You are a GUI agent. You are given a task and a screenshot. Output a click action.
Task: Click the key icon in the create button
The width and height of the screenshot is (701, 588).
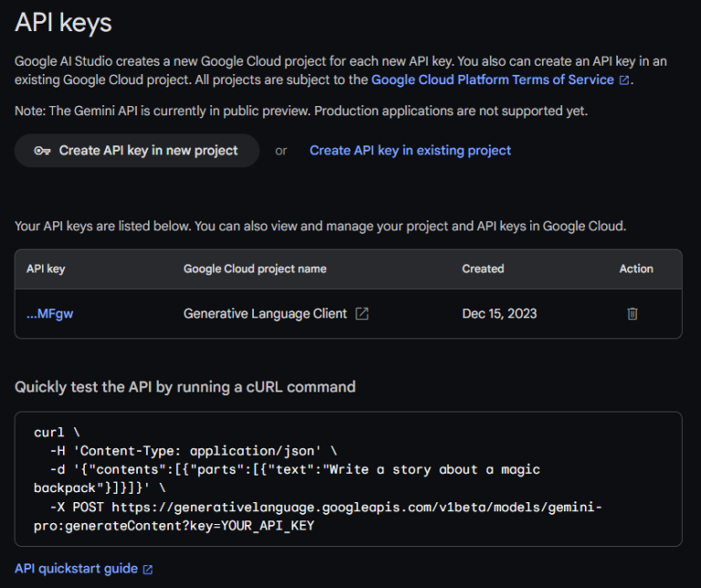click(x=42, y=151)
